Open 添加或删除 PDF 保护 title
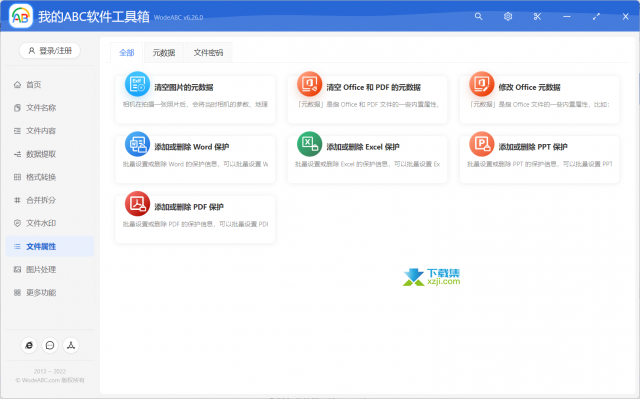 [189, 207]
